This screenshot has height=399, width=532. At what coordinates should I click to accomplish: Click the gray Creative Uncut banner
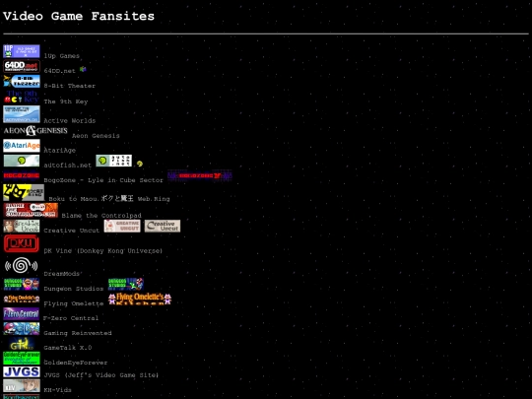[163, 226]
